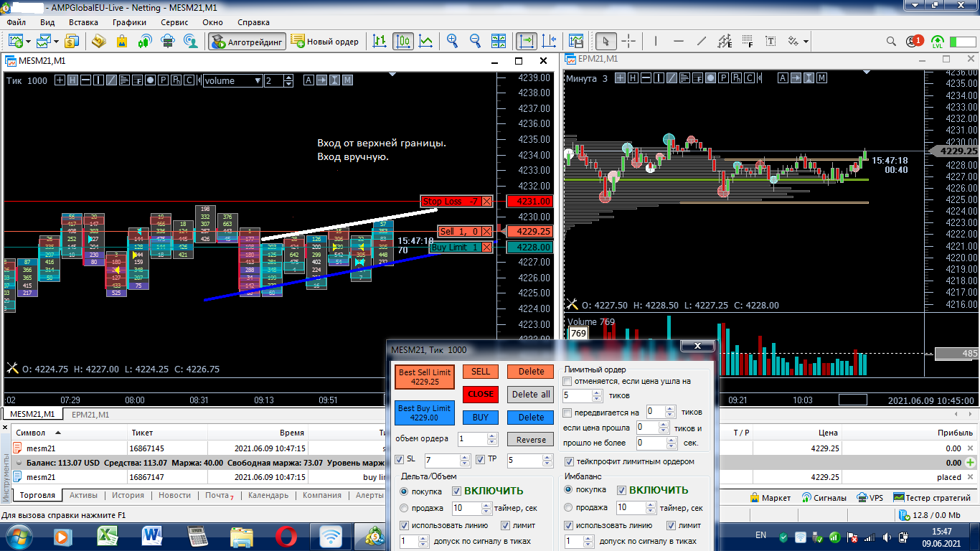This screenshot has height=551, width=980.
Task: Click the Best Sell Limit 4229.25 button
Action: tap(425, 377)
